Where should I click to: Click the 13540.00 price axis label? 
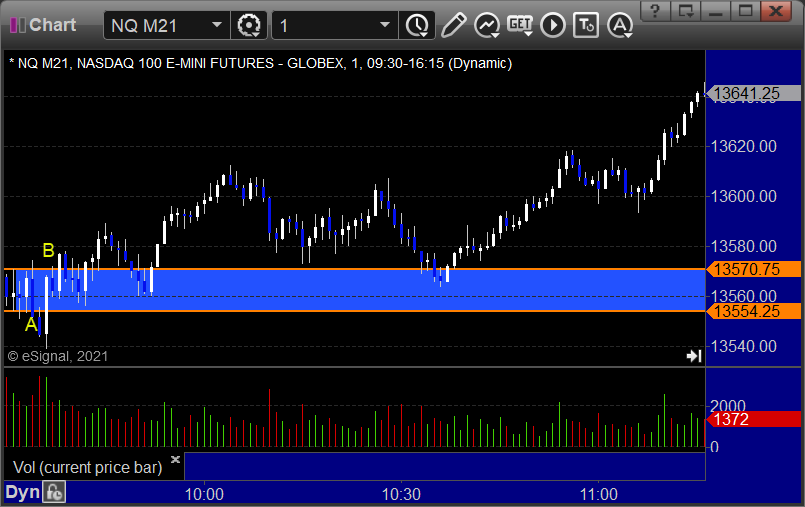[x=743, y=346]
